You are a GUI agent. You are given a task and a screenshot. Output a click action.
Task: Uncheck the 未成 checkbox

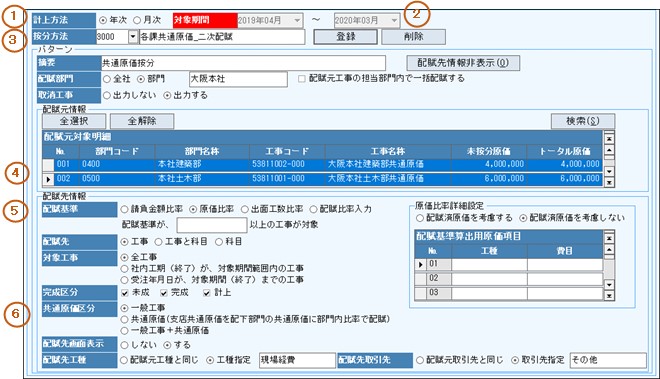click(x=125, y=293)
